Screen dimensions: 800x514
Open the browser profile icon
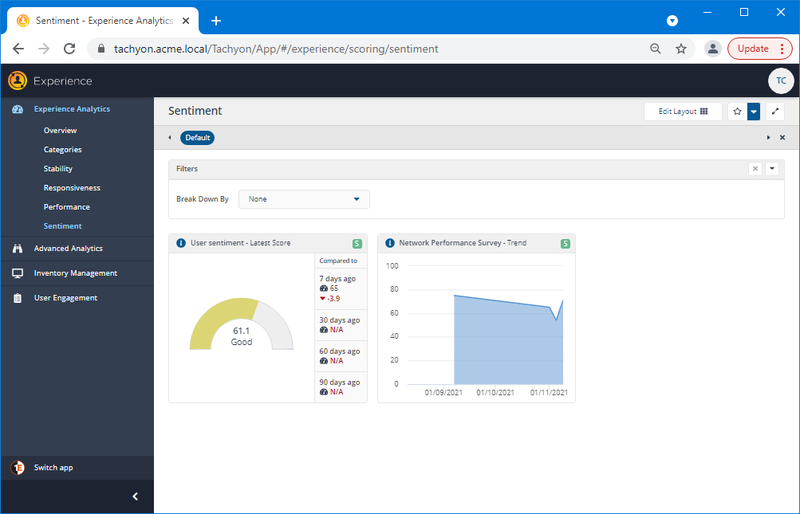713,48
